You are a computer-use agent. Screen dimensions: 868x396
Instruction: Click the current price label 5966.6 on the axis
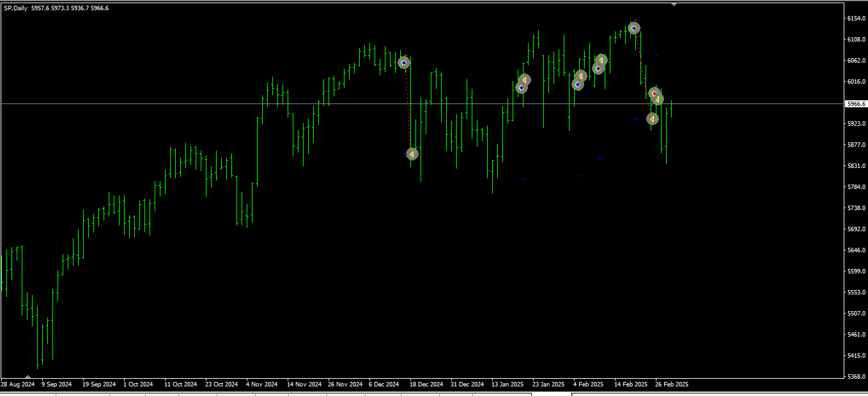pyautogui.click(x=855, y=103)
